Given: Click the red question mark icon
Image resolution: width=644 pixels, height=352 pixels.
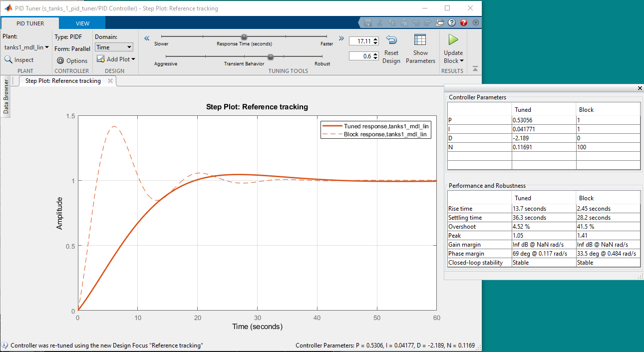Looking at the screenshot, I should [464, 23].
